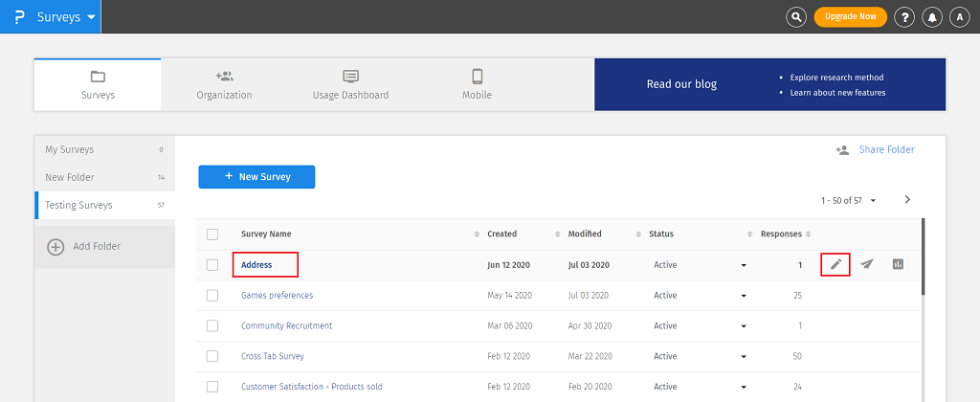The height and width of the screenshot is (402, 980).
Task: Click the survey list vertical scrollbar
Action: point(923,257)
